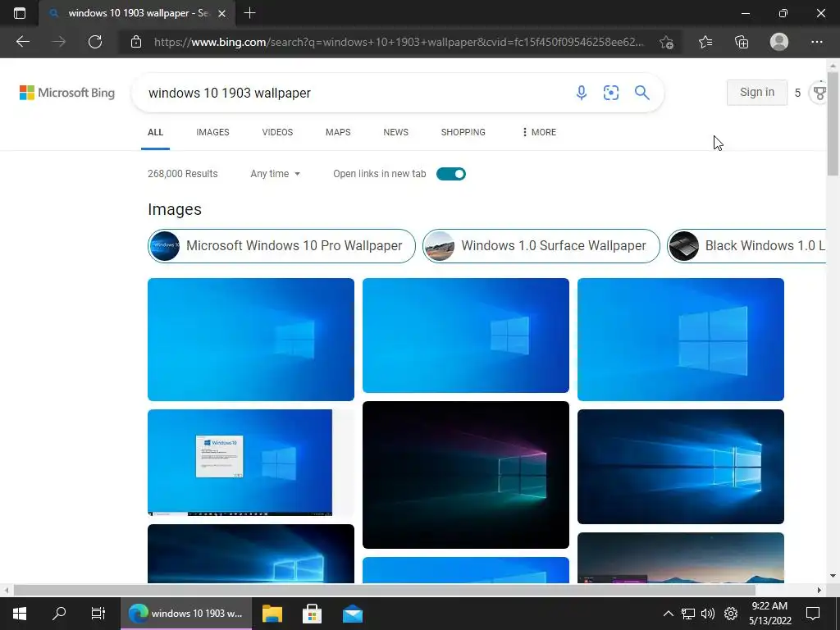Open the notification center icon
This screenshot has width=840, height=630.
coord(813,614)
